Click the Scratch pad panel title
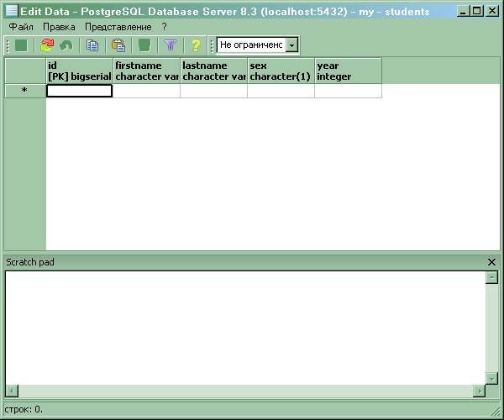The image size is (504, 420). (x=30, y=262)
